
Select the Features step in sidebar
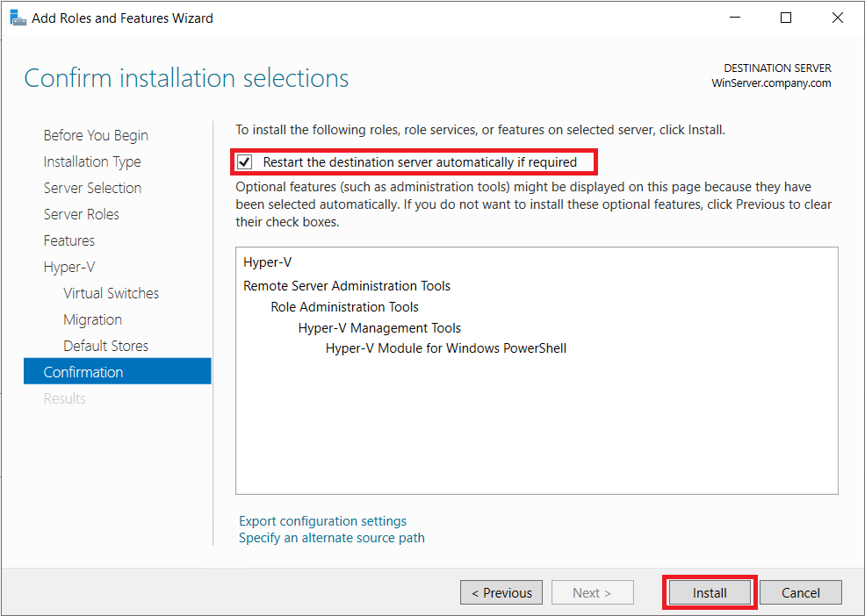pyautogui.click(x=68, y=240)
